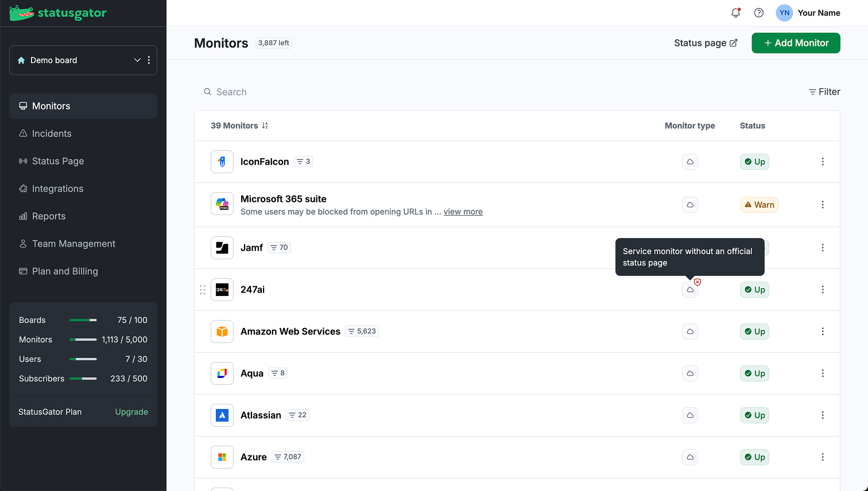
Task: Click the StatusGator logo
Action: 58,13
